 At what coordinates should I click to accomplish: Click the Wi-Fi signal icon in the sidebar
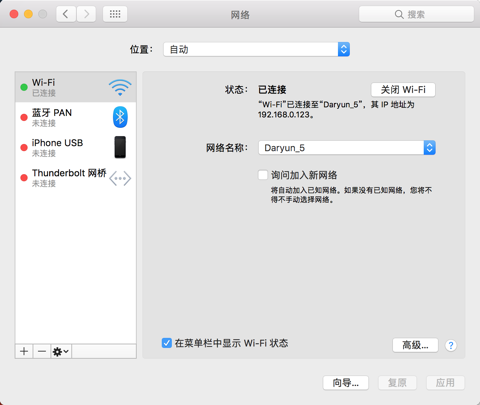(120, 87)
